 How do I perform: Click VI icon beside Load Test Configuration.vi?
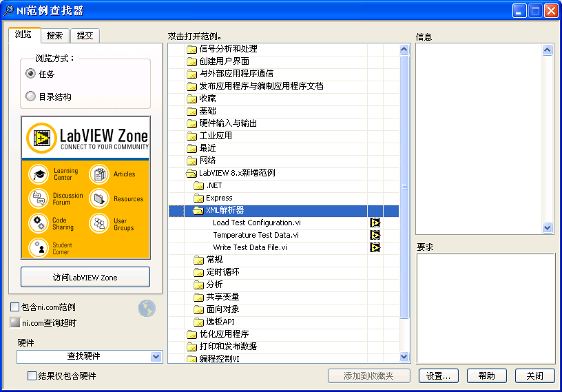click(375, 223)
